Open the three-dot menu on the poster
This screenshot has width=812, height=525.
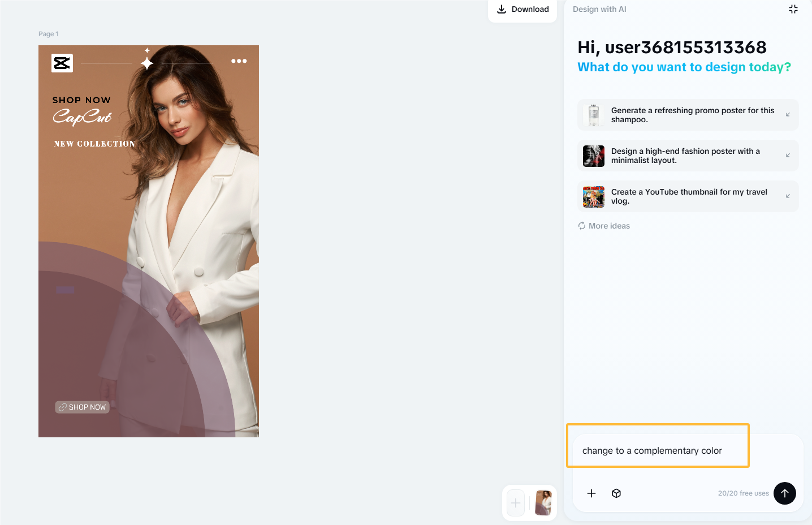239,61
